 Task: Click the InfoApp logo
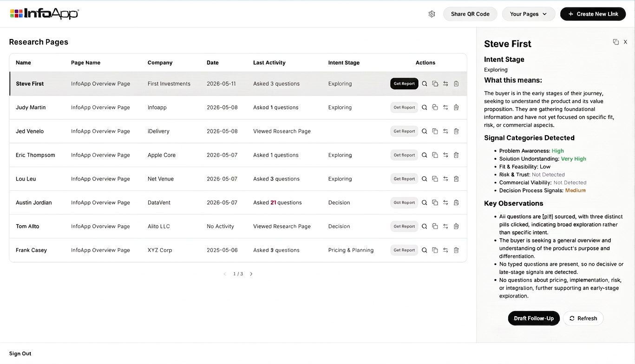44,13
